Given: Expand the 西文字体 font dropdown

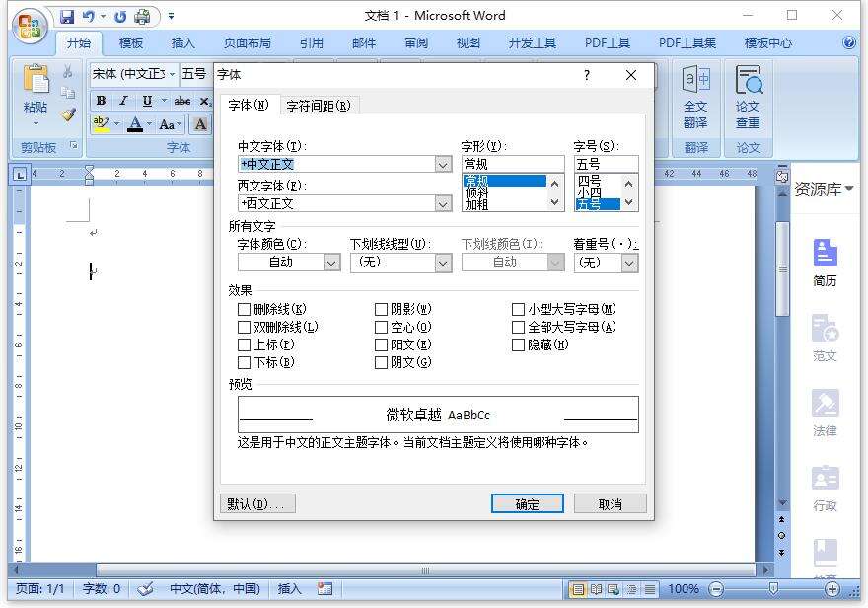Looking at the screenshot, I should coord(443,203).
